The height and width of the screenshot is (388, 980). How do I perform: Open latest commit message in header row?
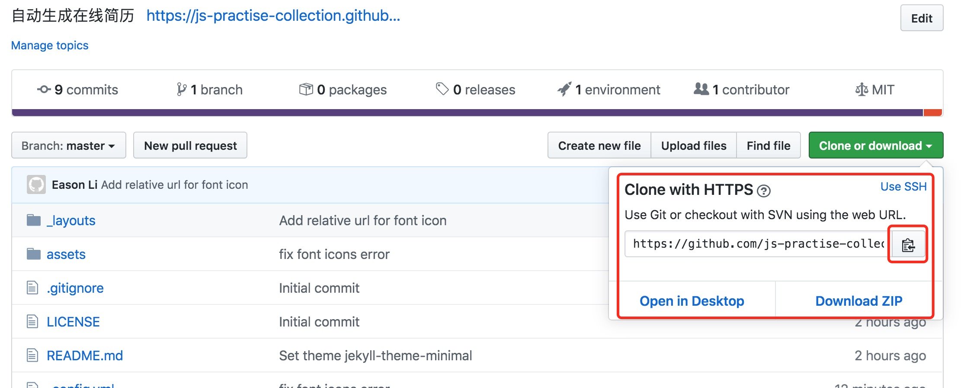point(175,185)
